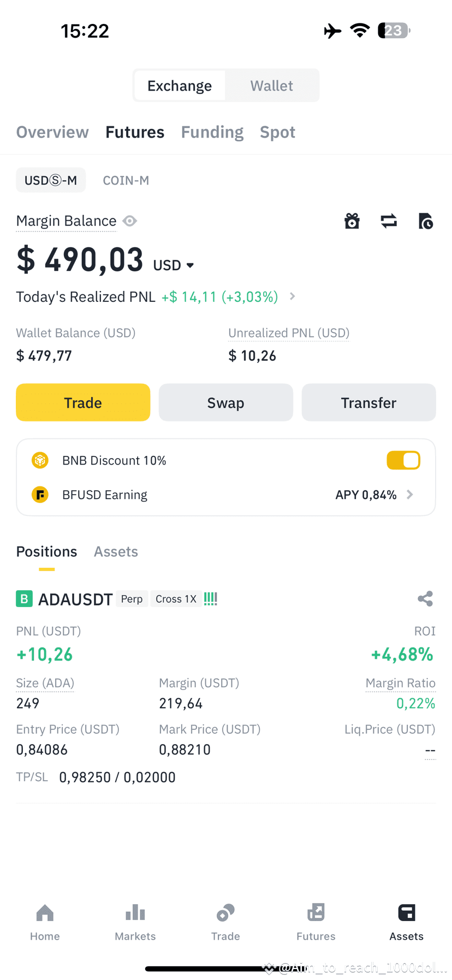452x980 pixels.
Task: Open the transaction history icon
Action: (x=426, y=221)
